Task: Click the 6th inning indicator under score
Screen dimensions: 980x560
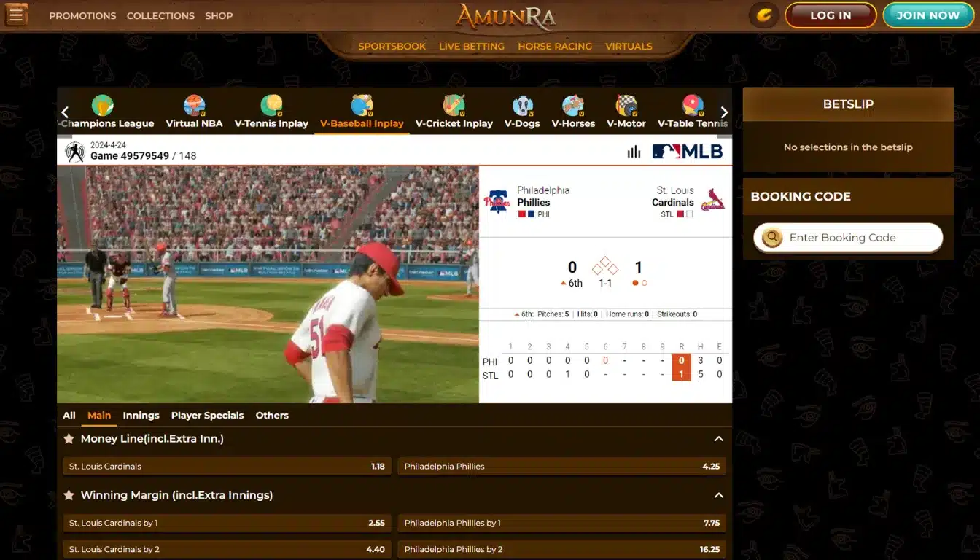Action: click(x=571, y=284)
